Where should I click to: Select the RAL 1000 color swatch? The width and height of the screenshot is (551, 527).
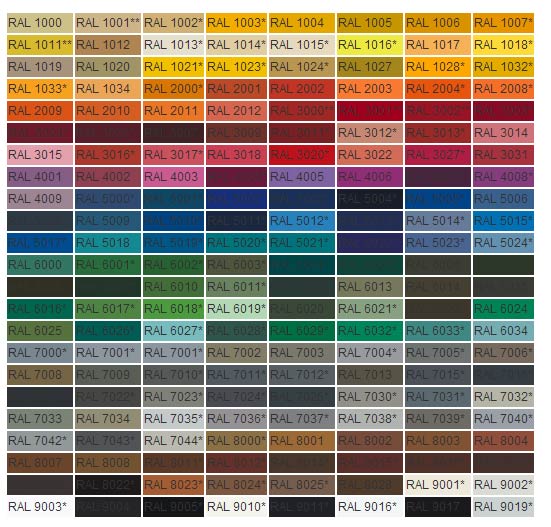[40, 23]
